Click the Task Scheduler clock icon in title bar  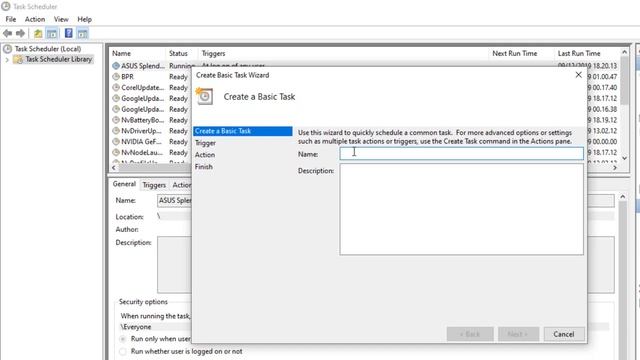[5, 6]
